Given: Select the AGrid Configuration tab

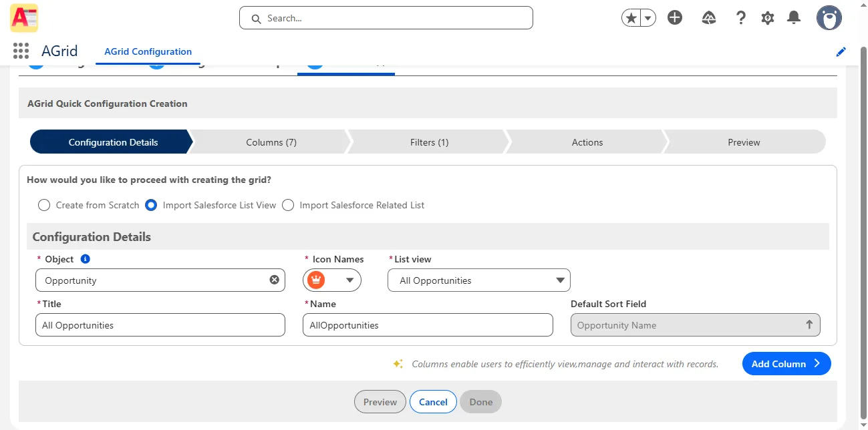Looking at the screenshot, I should [148, 51].
